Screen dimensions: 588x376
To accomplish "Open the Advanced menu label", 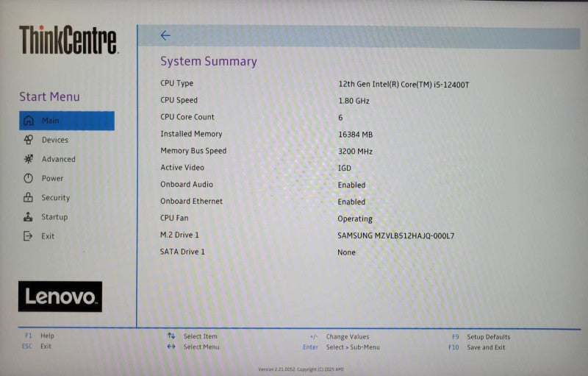I will pos(59,159).
